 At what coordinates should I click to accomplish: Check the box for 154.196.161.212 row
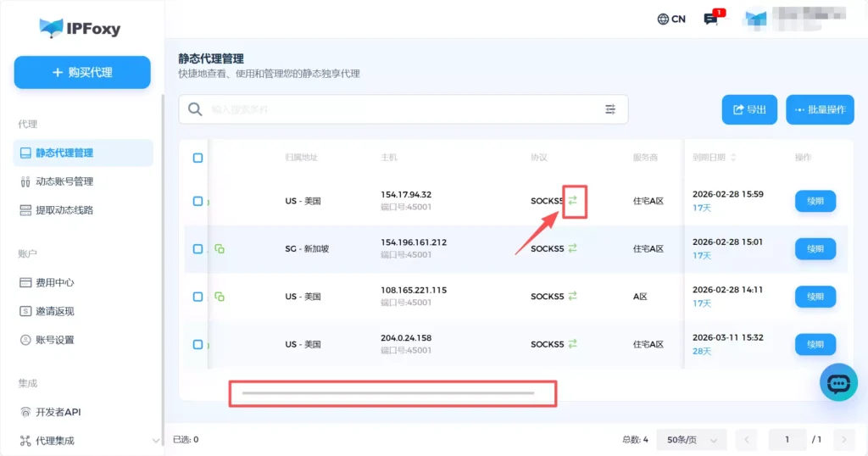(x=198, y=249)
